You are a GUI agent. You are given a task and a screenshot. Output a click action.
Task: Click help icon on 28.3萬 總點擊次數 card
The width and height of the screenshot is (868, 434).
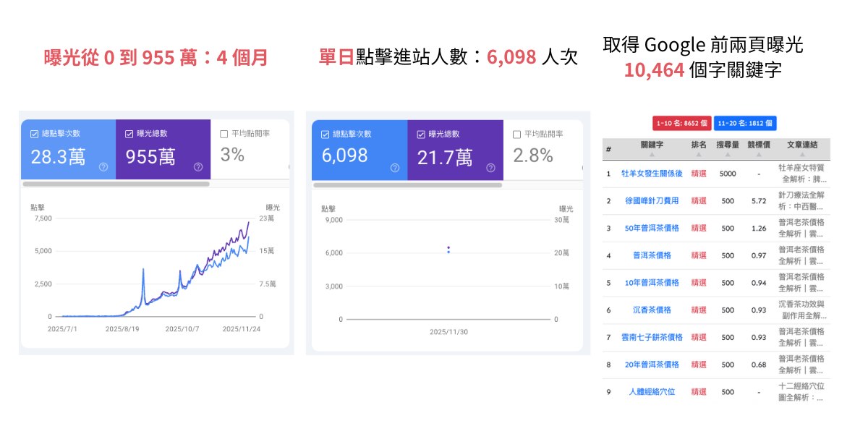tap(103, 167)
